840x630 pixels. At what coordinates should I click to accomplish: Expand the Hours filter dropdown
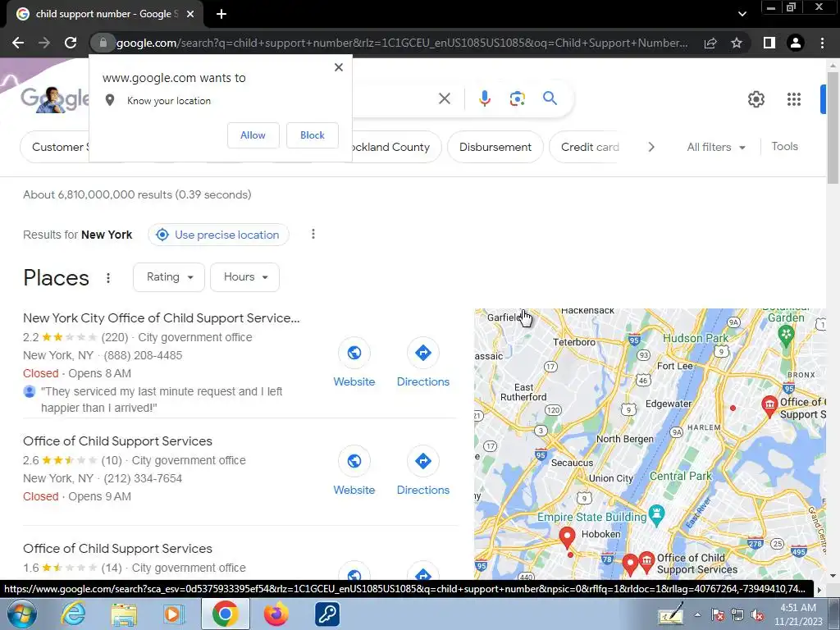tap(244, 277)
